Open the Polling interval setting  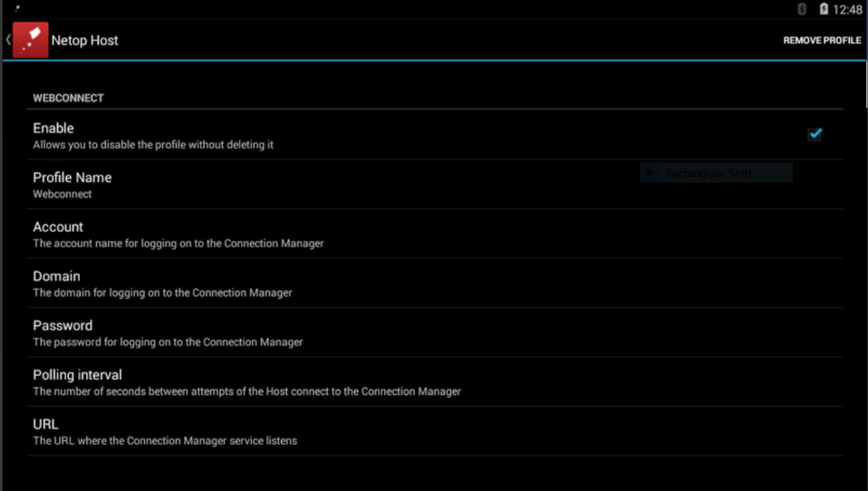435,382
